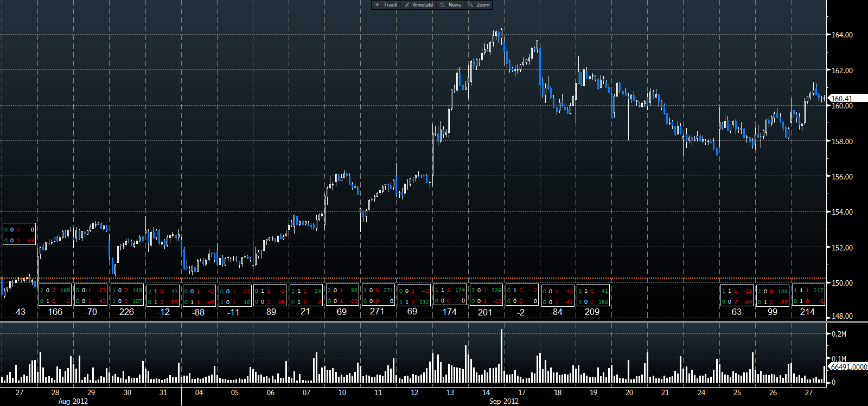Click the green value 98 in the stats box
This screenshot has height=406, width=868.
(354, 291)
